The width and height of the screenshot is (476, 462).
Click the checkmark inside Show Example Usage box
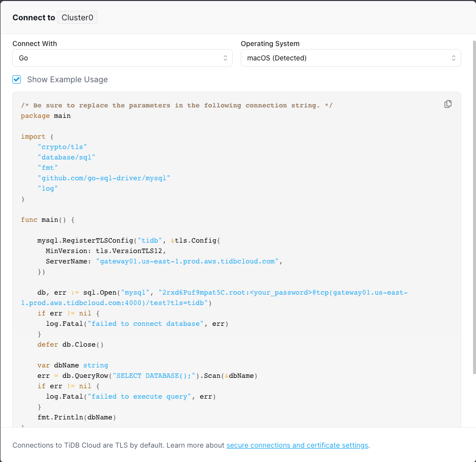(16, 79)
